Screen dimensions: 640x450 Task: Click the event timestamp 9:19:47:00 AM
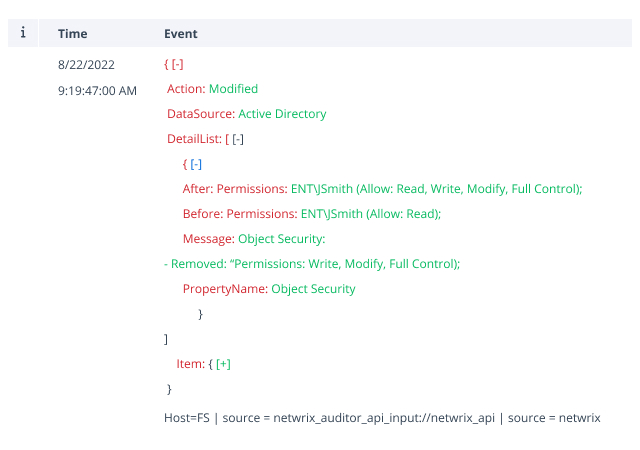(x=98, y=91)
